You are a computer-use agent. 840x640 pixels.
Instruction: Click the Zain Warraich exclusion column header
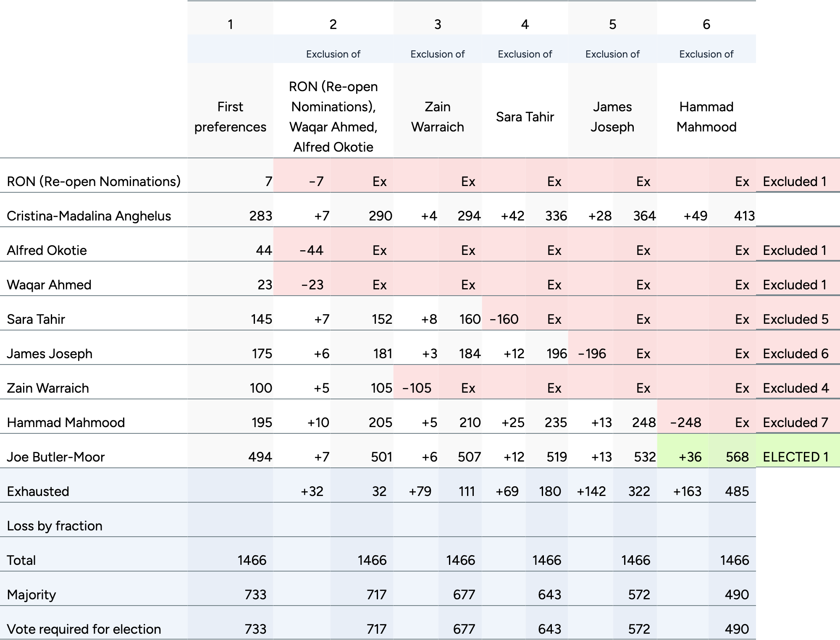click(437, 117)
